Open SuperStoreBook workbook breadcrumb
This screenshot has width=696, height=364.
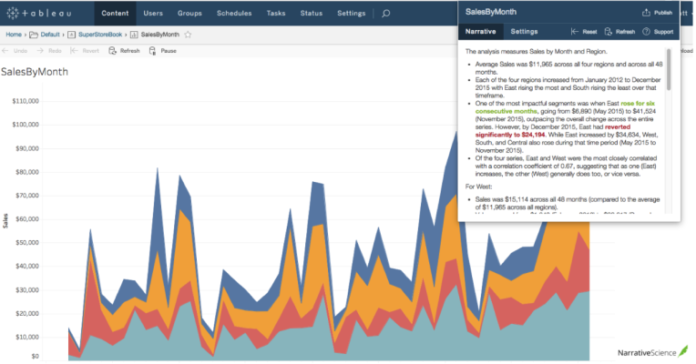[x=100, y=35]
